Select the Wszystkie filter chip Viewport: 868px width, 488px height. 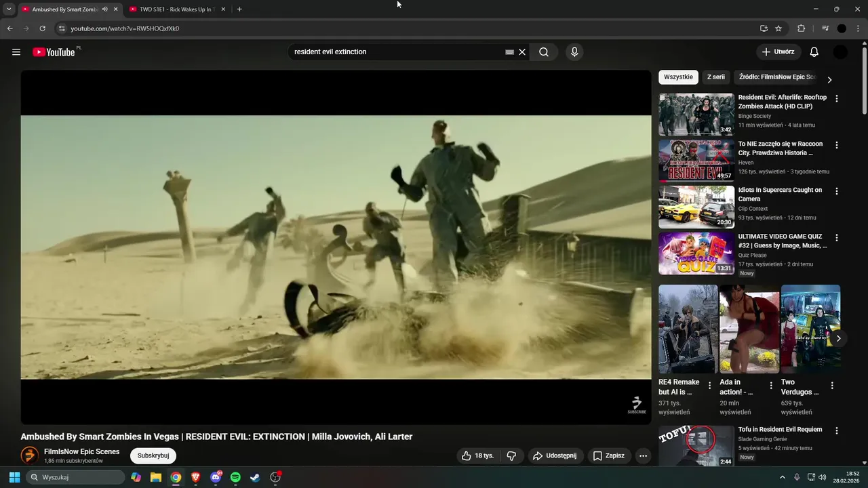[678, 77]
